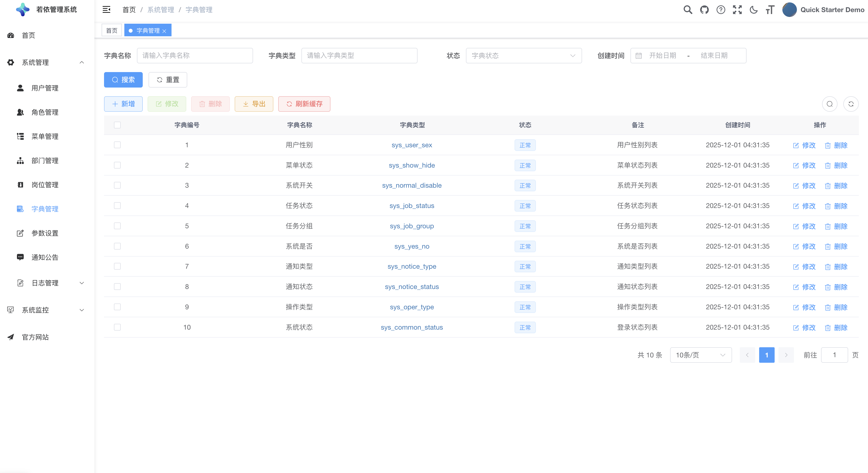Check the row for 用户性别
The image size is (868, 473).
pos(117,145)
